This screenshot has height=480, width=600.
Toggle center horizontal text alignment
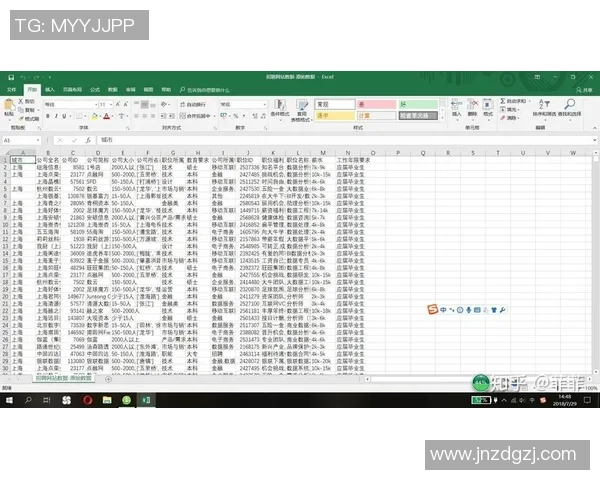145,116
